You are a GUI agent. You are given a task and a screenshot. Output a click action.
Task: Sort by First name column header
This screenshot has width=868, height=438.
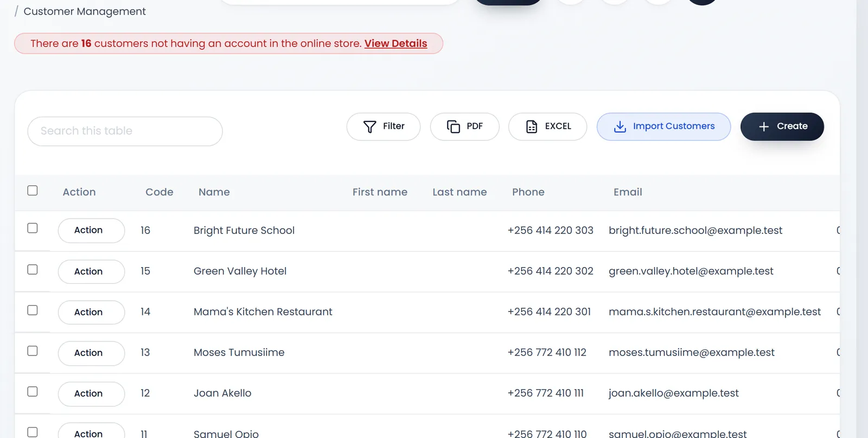click(x=380, y=192)
